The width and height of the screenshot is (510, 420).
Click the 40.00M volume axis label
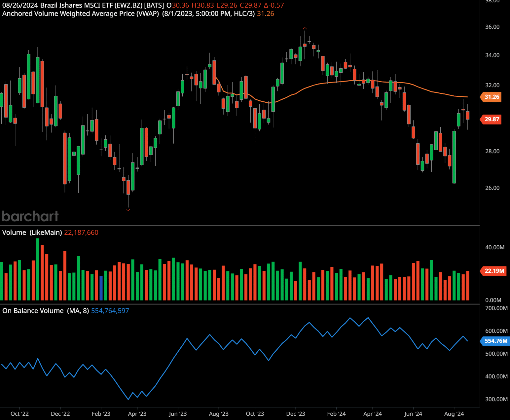coord(494,247)
